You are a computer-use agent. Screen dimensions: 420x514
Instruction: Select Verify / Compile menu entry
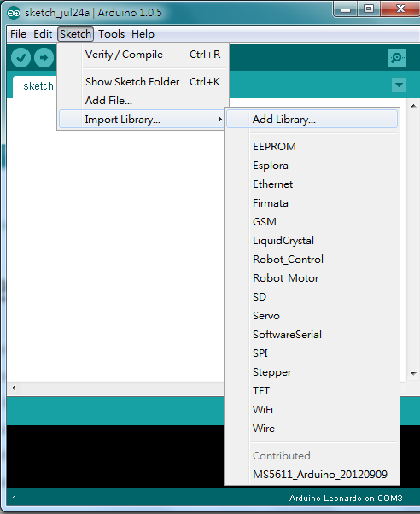coord(143,55)
